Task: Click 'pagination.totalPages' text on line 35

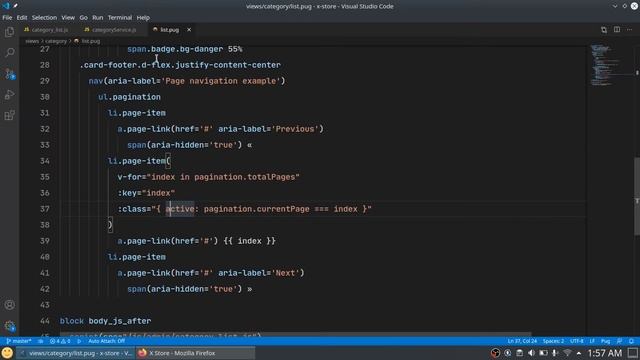Action: (x=244, y=177)
